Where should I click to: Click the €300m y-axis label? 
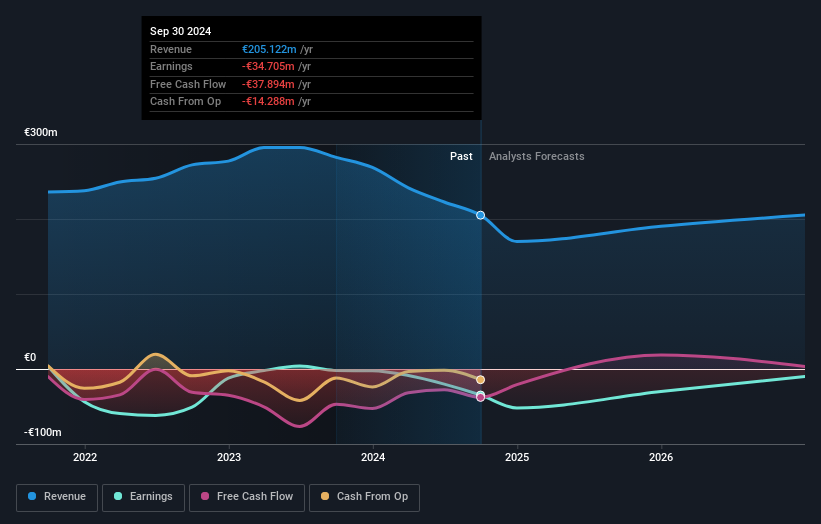pos(41,132)
